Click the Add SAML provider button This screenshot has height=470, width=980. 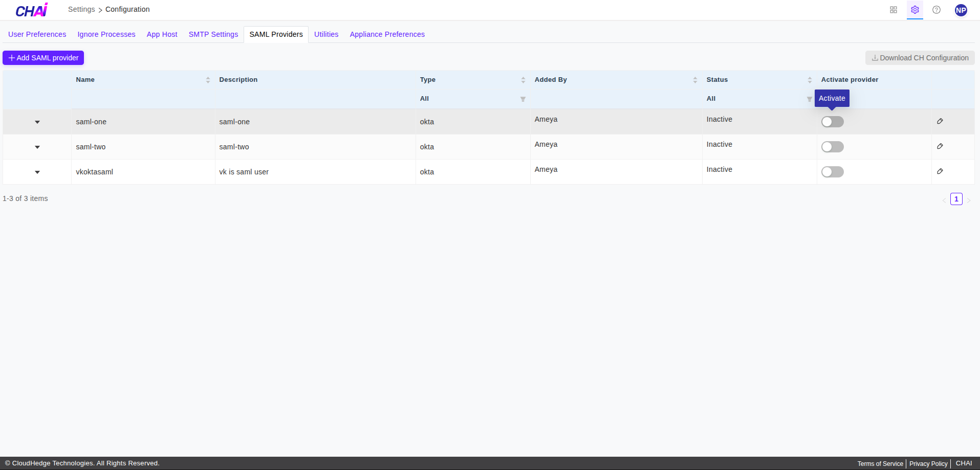pyautogui.click(x=43, y=58)
